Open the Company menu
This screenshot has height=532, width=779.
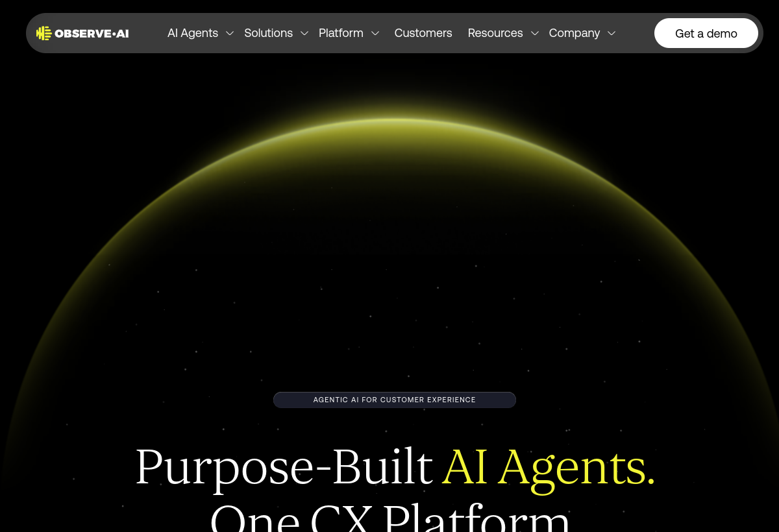[x=575, y=33]
